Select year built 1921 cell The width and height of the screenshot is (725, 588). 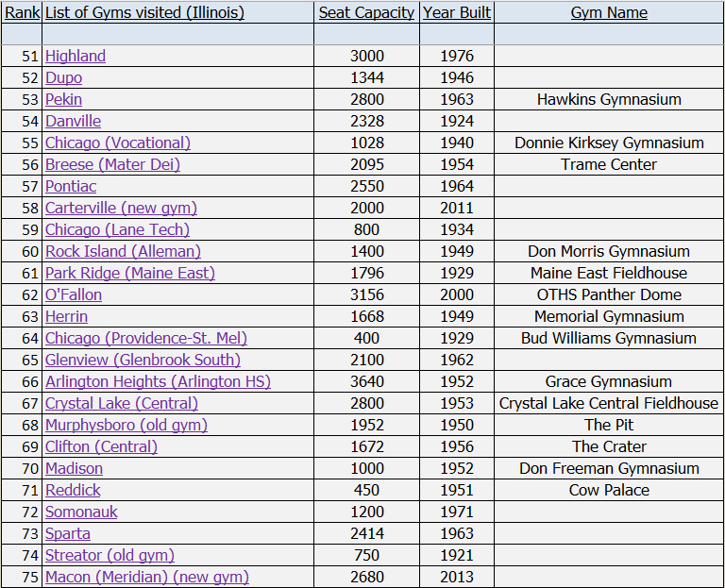coord(457,556)
